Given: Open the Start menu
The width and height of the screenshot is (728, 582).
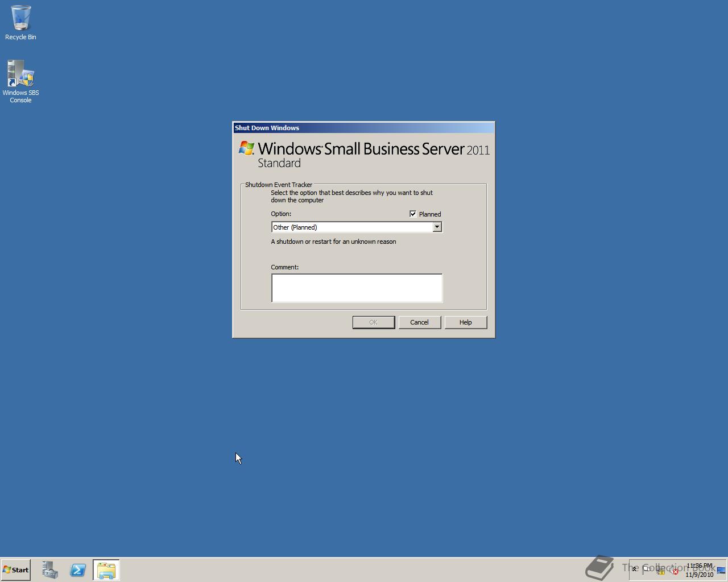Looking at the screenshot, I should (x=15, y=570).
